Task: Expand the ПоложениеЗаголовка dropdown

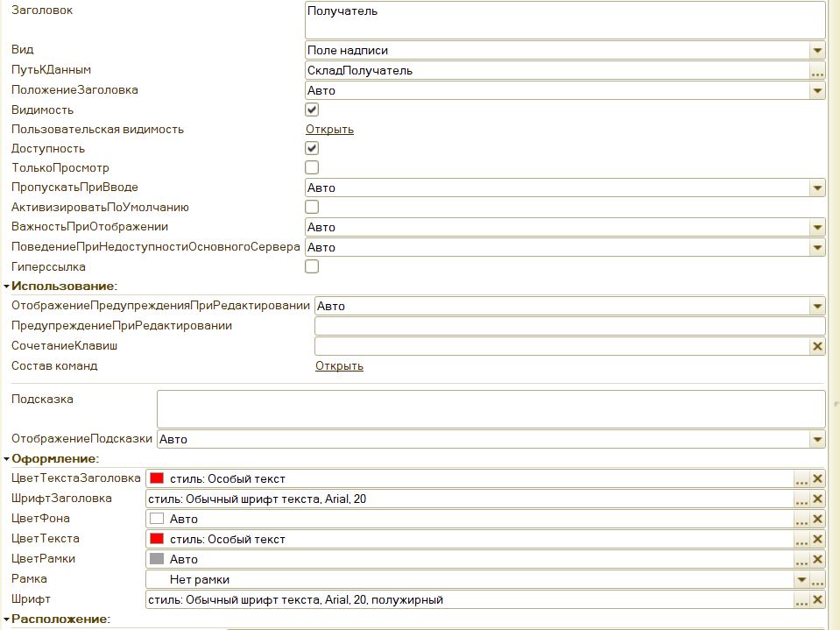Action: click(x=817, y=90)
